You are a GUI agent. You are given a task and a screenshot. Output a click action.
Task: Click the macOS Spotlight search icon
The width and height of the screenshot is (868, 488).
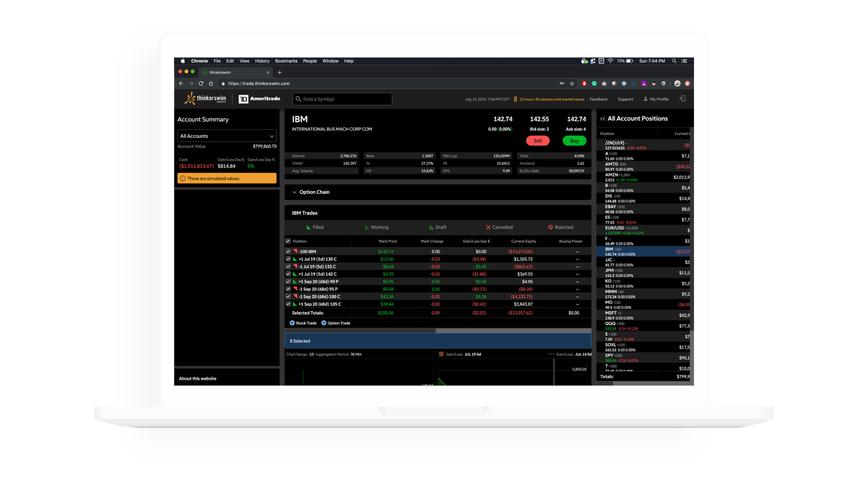674,61
